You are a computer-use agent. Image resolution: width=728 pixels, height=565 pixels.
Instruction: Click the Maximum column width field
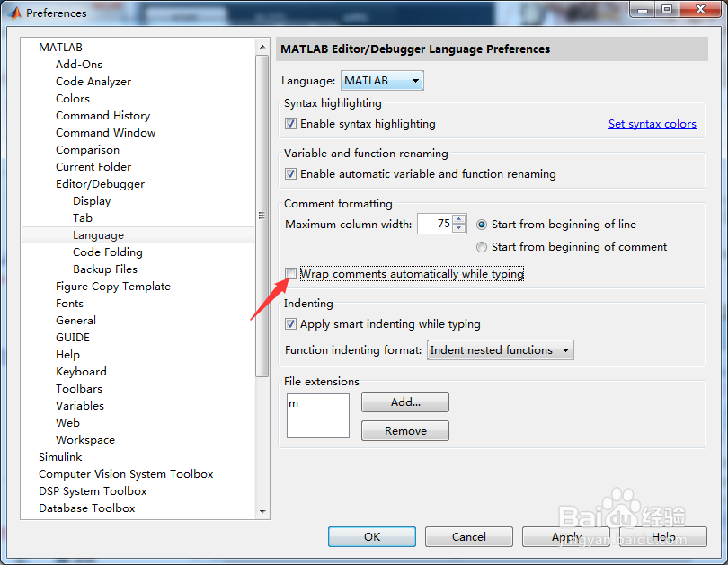436,224
